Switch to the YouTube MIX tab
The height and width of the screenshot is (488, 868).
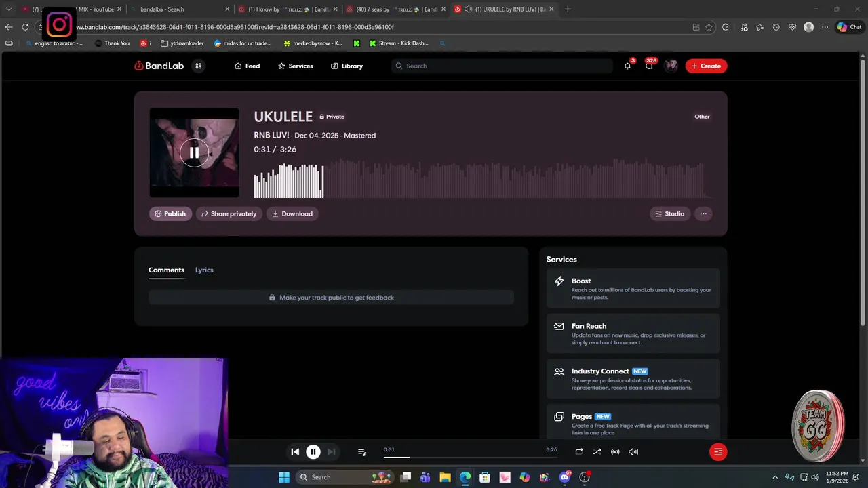[71, 9]
